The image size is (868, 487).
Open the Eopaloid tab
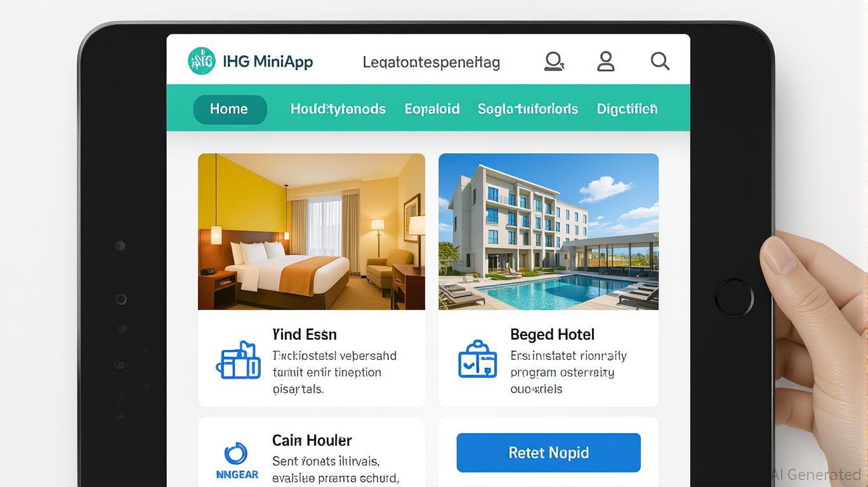432,109
